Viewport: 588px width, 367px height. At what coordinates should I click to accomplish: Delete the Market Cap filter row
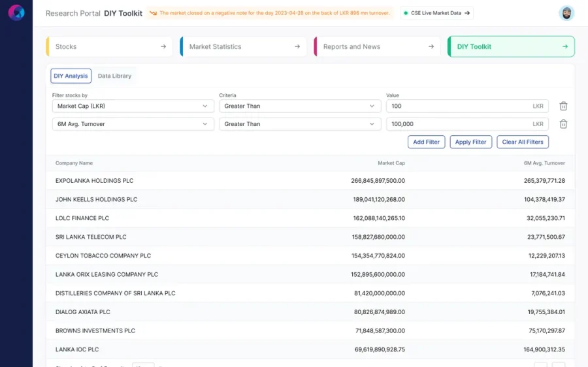point(563,106)
